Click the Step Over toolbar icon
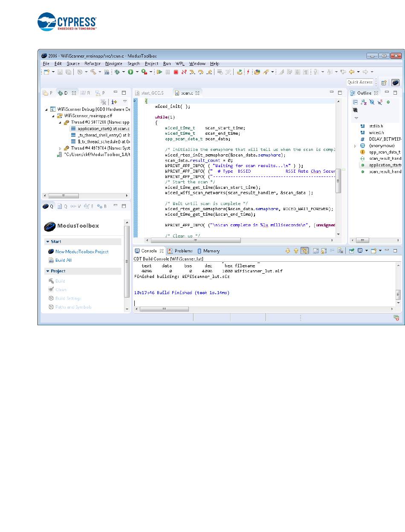 pyautogui.click(x=200, y=72)
